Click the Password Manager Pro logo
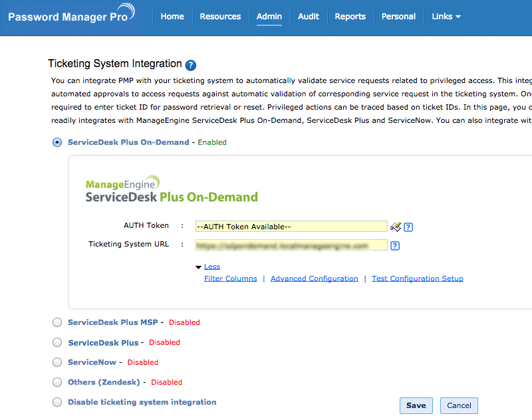Viewport: 532px width, 420px height. coord(71,16)
